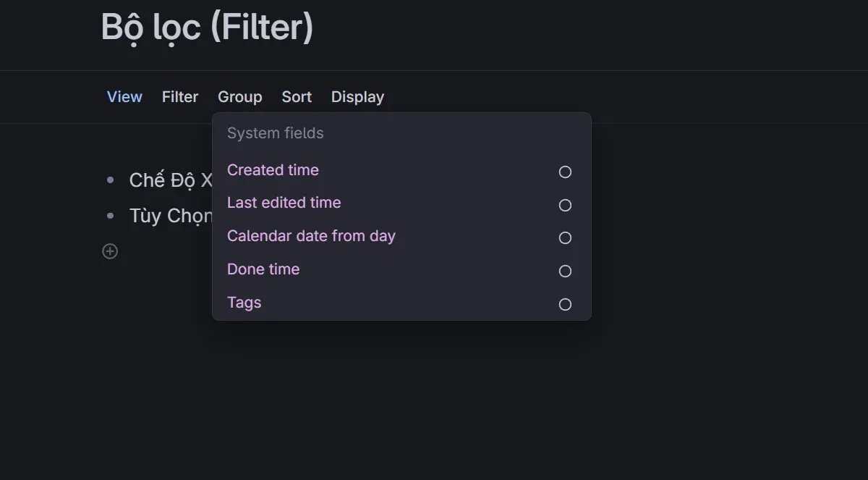Choose the Tags field label
Image resolution: width=868 pixels, height=480 pixels.
point(244,303)
